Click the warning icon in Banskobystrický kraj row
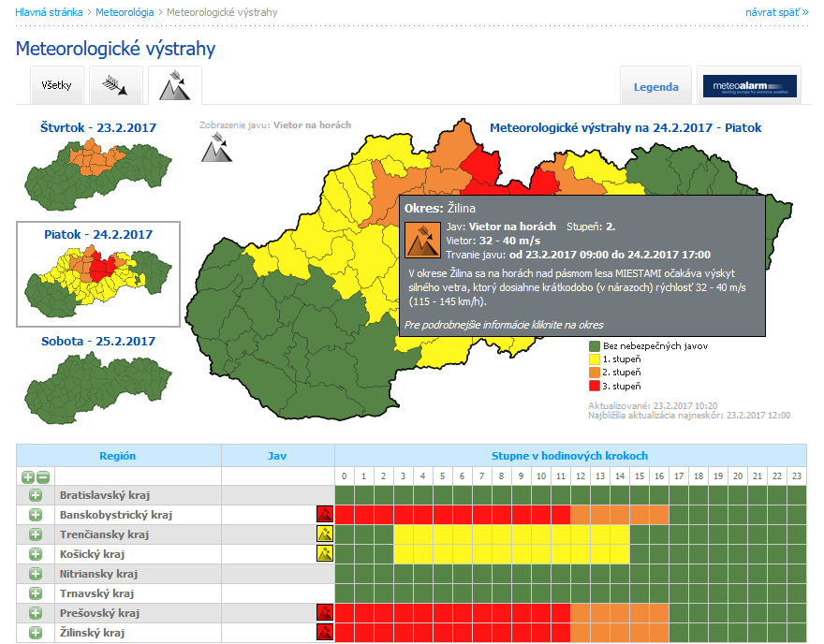The image size is (824, 644). click(325, 514)
